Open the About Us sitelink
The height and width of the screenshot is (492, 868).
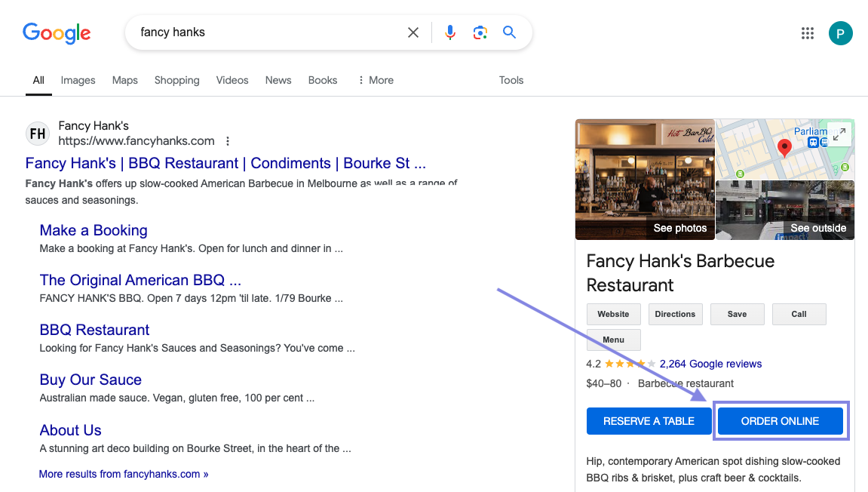tap(71, 430)
